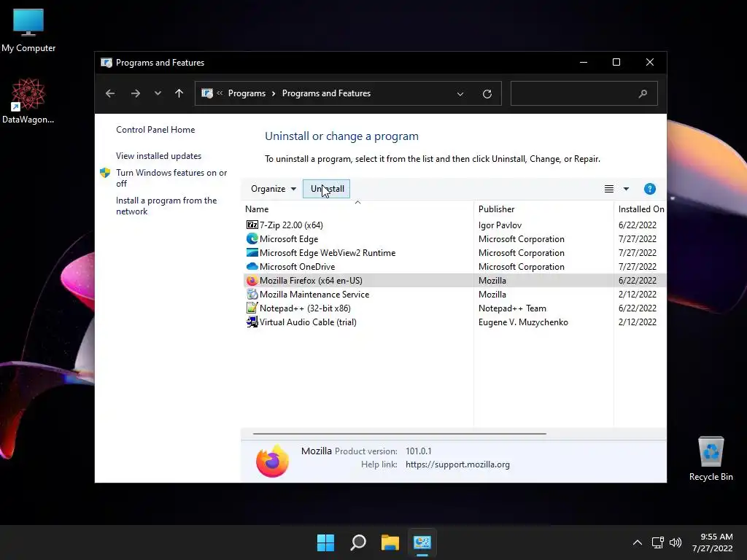
Task: Click the Programs and Features title bar icon
Action: pos(107,63)
